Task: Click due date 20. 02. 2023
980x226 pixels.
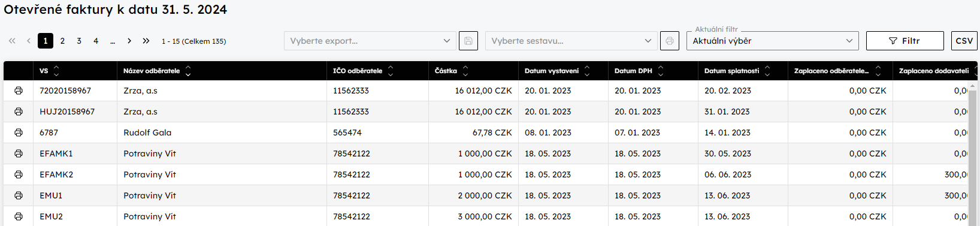Action: pos(728,91)
